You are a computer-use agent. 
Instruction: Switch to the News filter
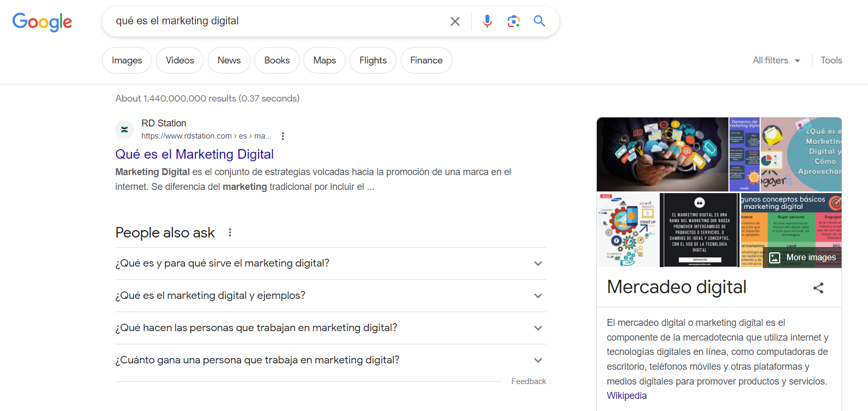[x=229, y=60]
